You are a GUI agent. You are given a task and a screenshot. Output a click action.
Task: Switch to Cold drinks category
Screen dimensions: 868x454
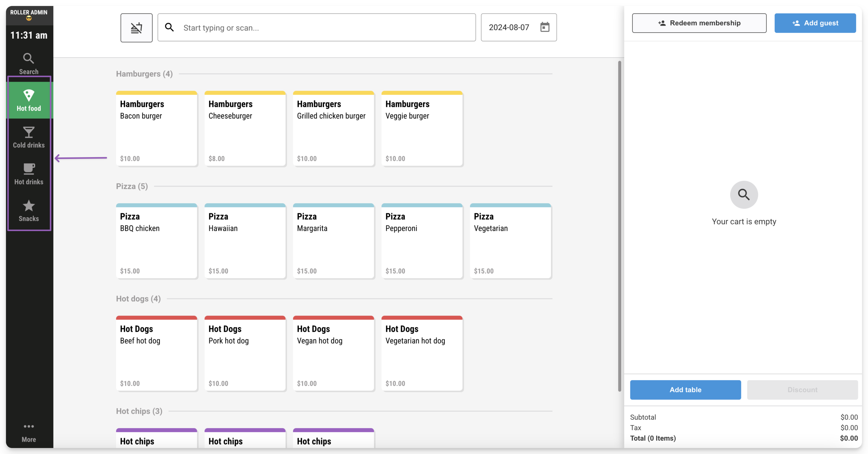29,137
